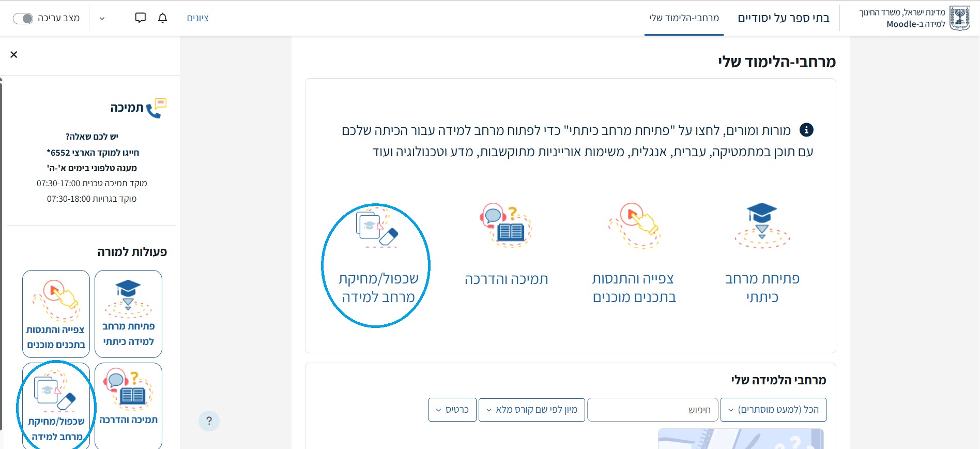Open the messages chat bubble icon
This screenshot has width=980, height=449.
(x=140, y=18)
